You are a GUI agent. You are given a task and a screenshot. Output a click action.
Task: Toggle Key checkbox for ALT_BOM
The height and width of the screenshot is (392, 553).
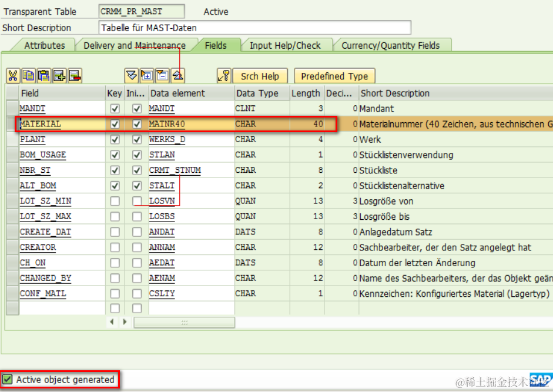[115, 186]
